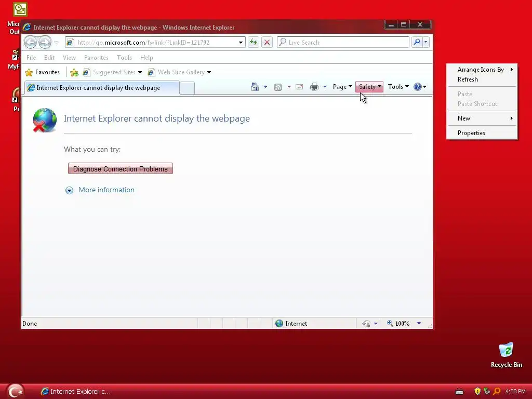Click the Favorites star button
532x399 pixels.
pos(43,72)
